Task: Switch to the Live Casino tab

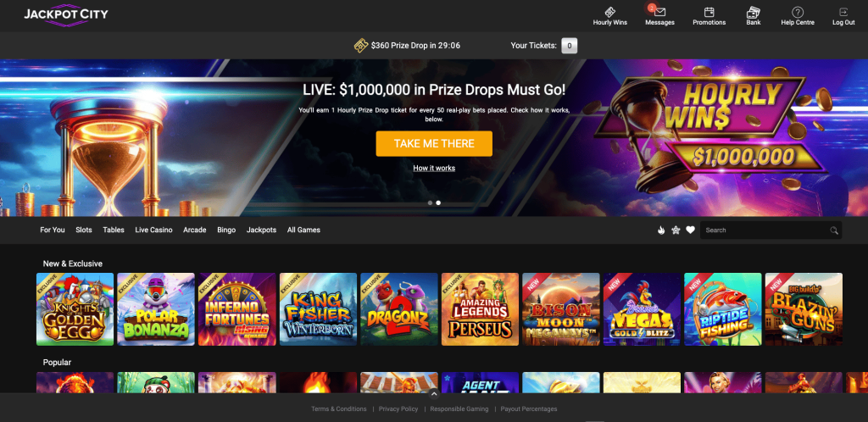Action: point(154,230)
